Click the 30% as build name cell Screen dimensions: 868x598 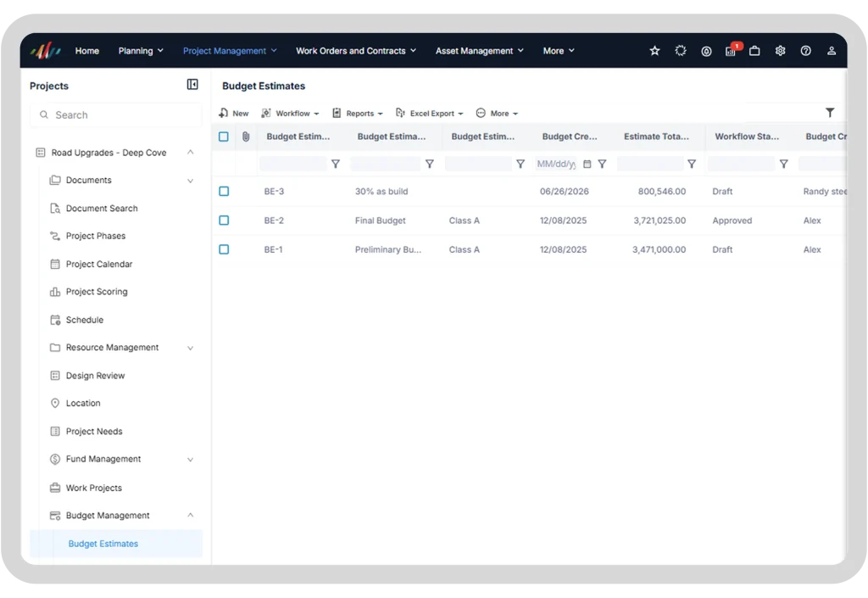coord(381,191)
